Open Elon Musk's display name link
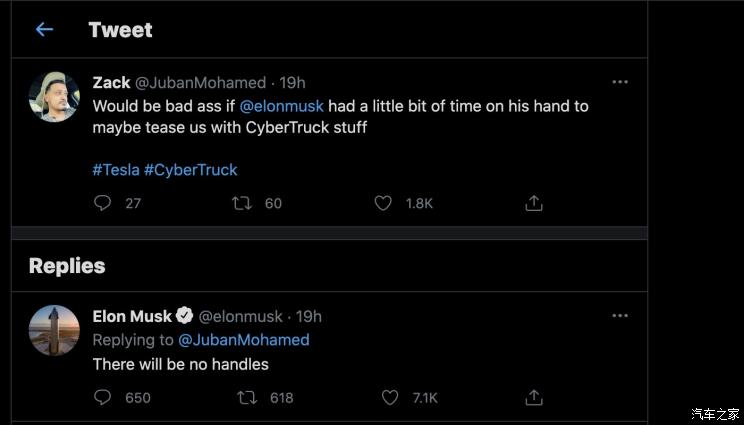The image size is (744, 425). tap(132, 316)
